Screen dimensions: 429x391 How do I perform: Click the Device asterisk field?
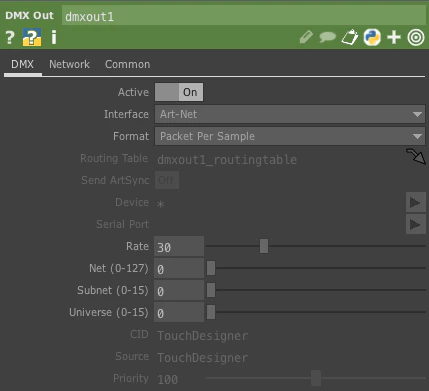tap(161, 203)
